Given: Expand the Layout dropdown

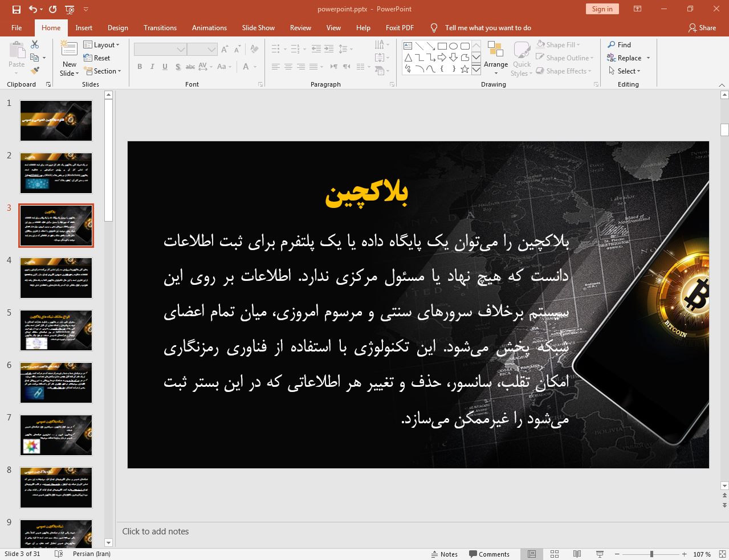Looking at the screenshot, I should [101, 45].
